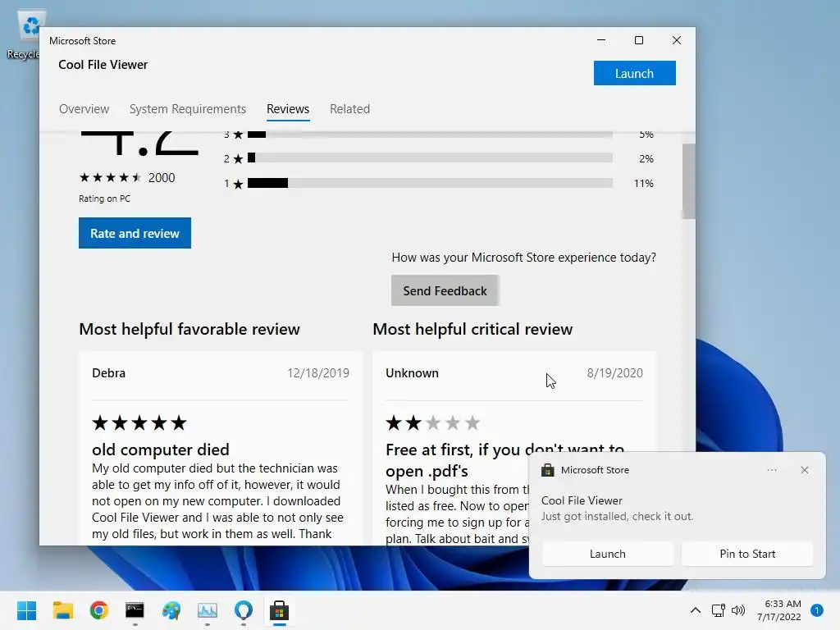Viewport: 840px width, 630px height.
Task: Show hidden system tray icons
Action: click(x=695, y=610)
